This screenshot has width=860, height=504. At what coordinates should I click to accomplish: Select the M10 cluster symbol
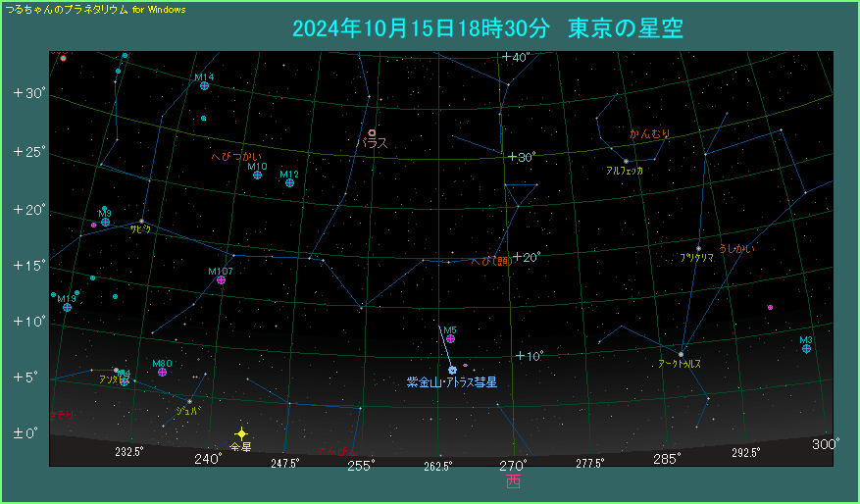[x=257, y=176]
